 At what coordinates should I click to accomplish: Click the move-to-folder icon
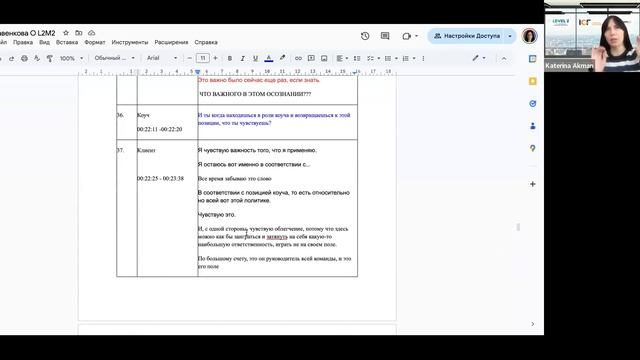[79, 33]
